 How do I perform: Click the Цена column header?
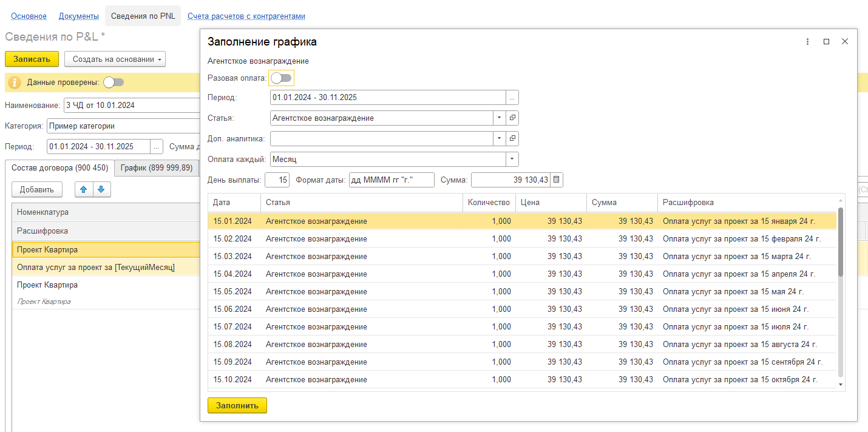[x=551, y=203]
